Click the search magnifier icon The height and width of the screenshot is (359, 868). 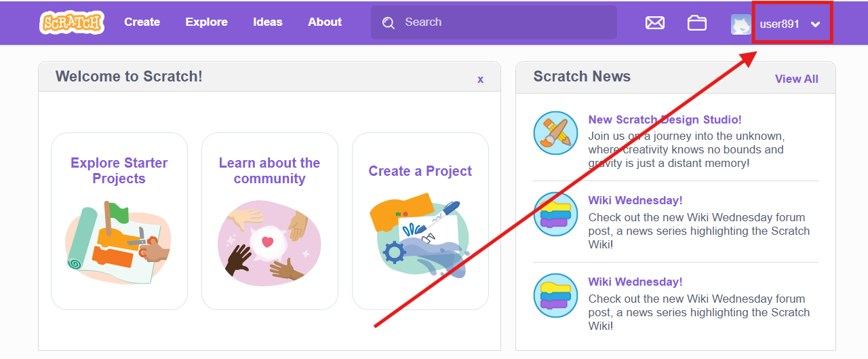coord(389,23)
